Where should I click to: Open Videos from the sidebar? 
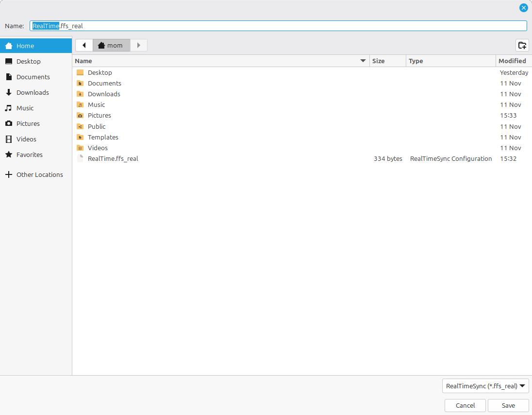click(x=36, y=139)
